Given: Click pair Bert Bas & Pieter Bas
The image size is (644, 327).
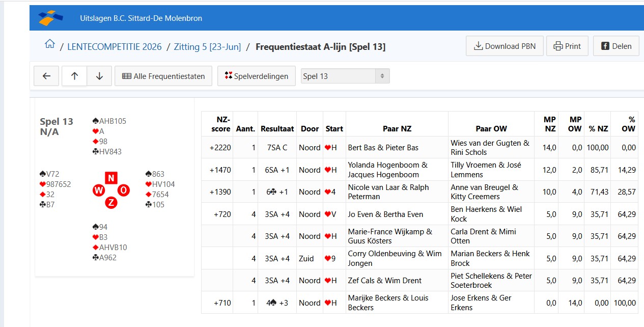Looking at the screenshot, I should point(383,148).
